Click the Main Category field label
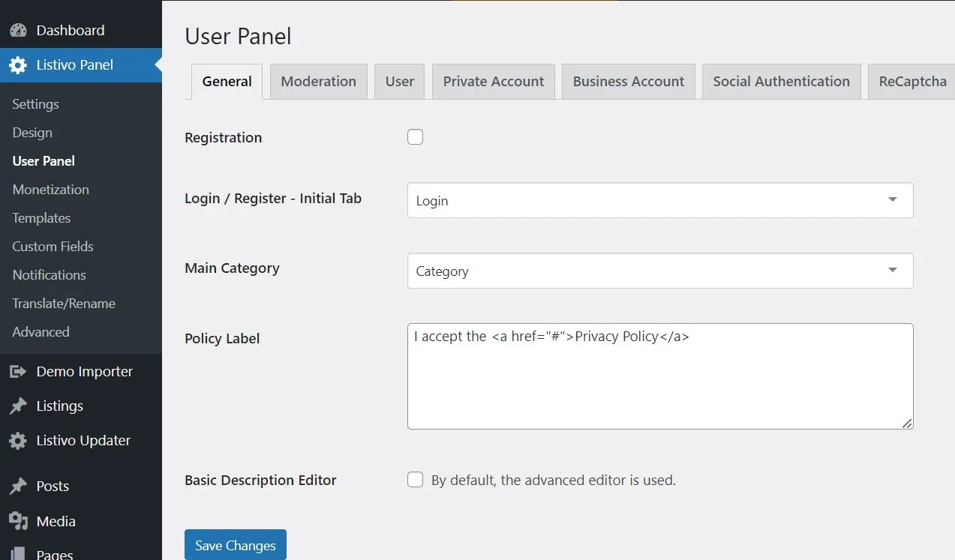The height and width of the screenshot is (560, 955). tap(232, 268)
